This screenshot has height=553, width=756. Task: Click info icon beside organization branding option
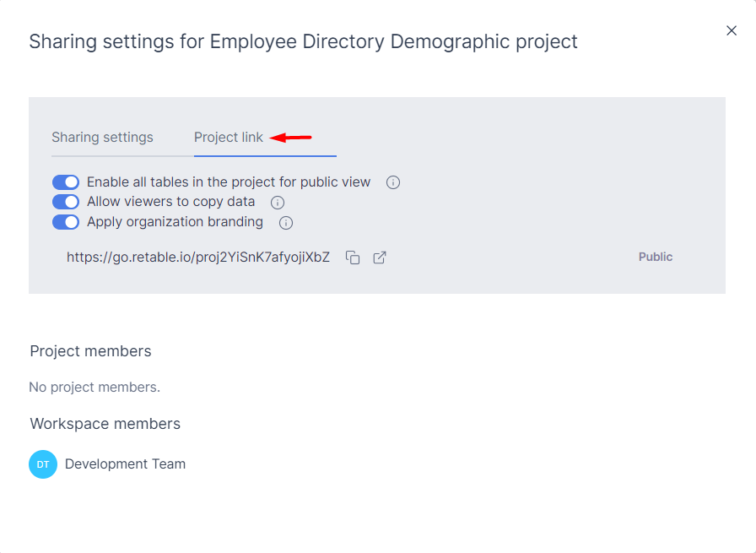click(286, 223)
